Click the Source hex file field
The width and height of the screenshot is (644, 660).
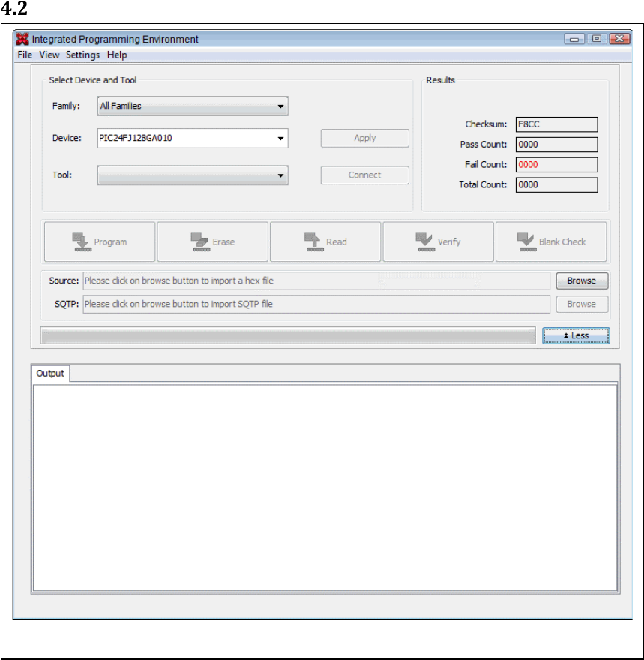click(316, 280)
